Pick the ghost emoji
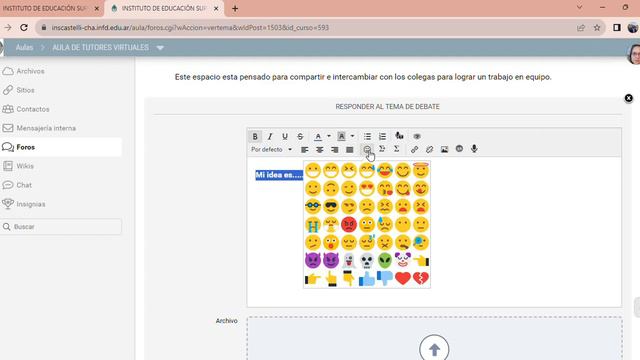 pos(349,260)
